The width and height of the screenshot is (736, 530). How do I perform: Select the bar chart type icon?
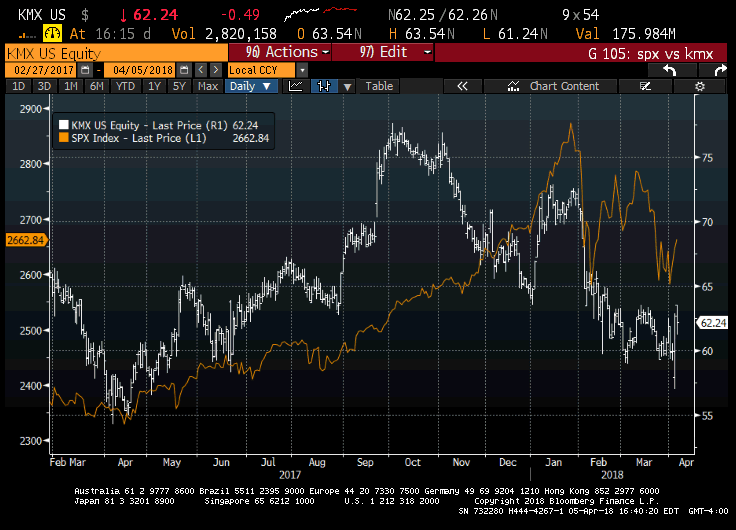coord(324,86)
